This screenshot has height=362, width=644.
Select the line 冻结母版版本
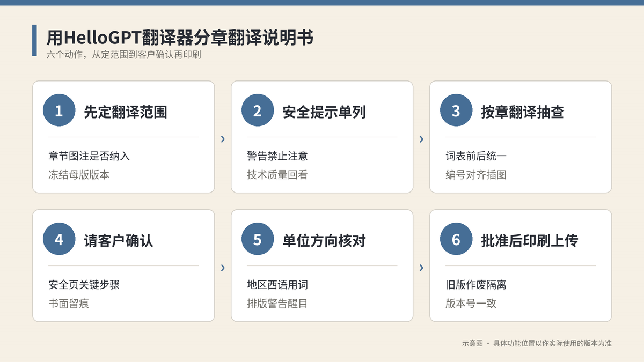79,175
